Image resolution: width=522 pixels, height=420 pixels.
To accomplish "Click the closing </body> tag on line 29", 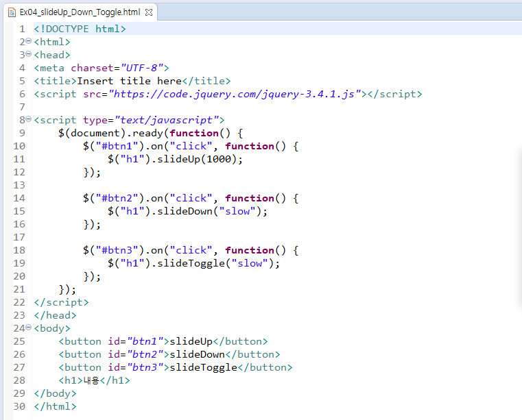I will 56,393.
